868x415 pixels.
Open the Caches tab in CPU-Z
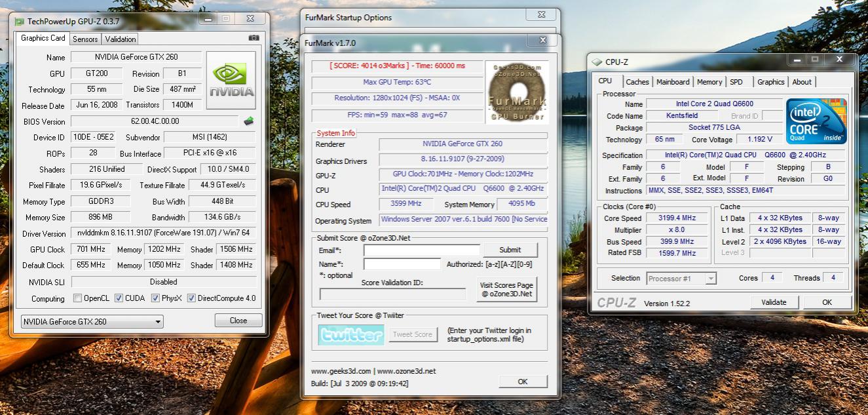coord(637,82)
